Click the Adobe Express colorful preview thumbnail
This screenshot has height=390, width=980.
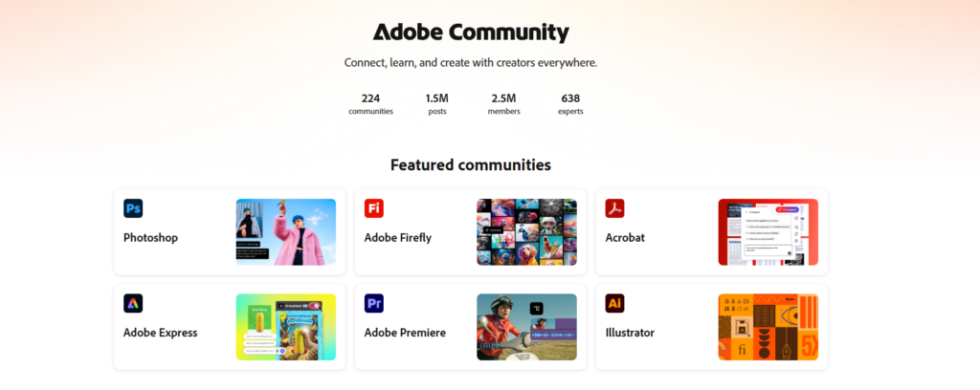(285, 327)
